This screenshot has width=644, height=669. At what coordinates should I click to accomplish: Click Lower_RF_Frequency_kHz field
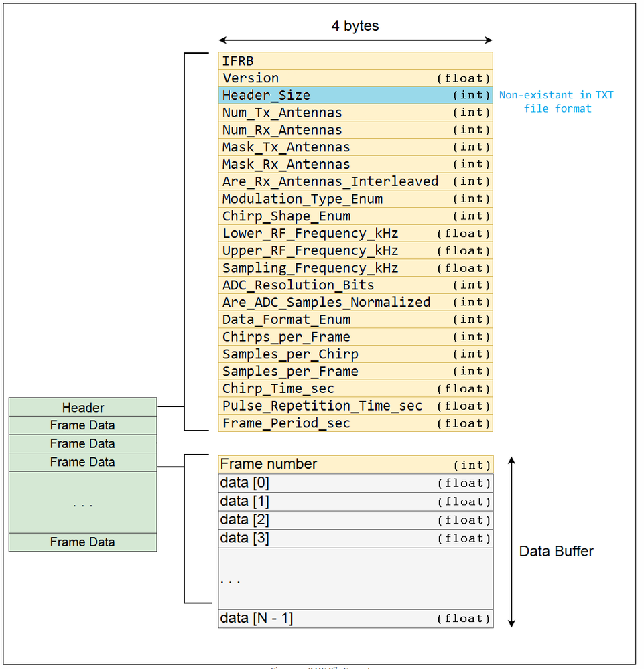tap(355, 233)
